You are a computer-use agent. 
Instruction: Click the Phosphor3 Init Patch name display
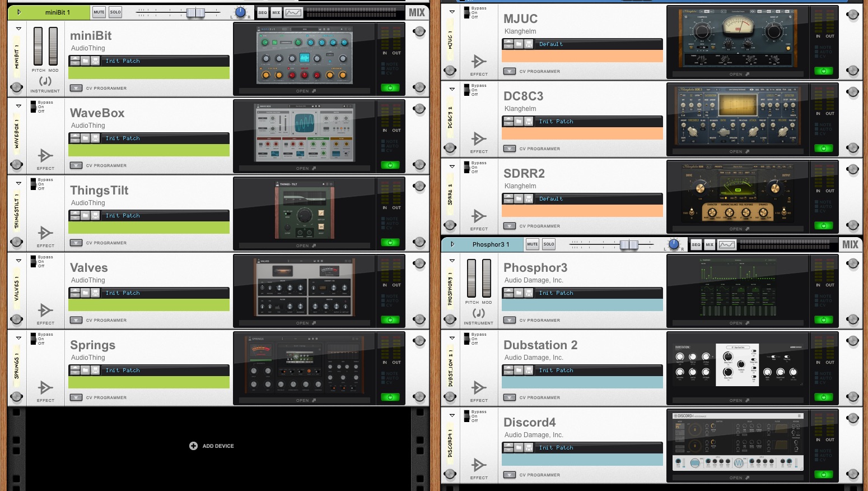pos(600,293)
